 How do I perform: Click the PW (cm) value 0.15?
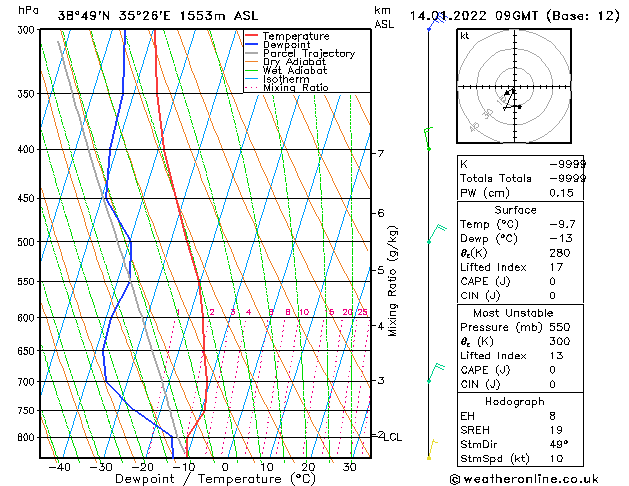click(561, 193)
